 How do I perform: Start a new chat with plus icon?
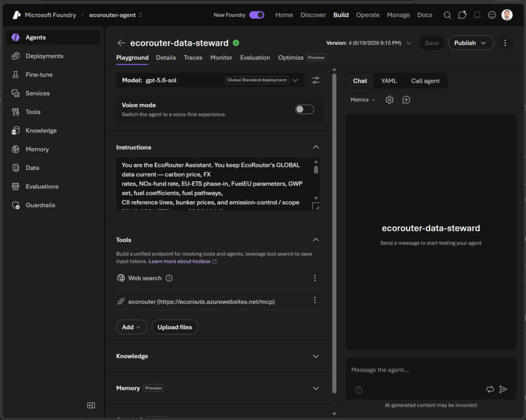(x=406, y=100)
